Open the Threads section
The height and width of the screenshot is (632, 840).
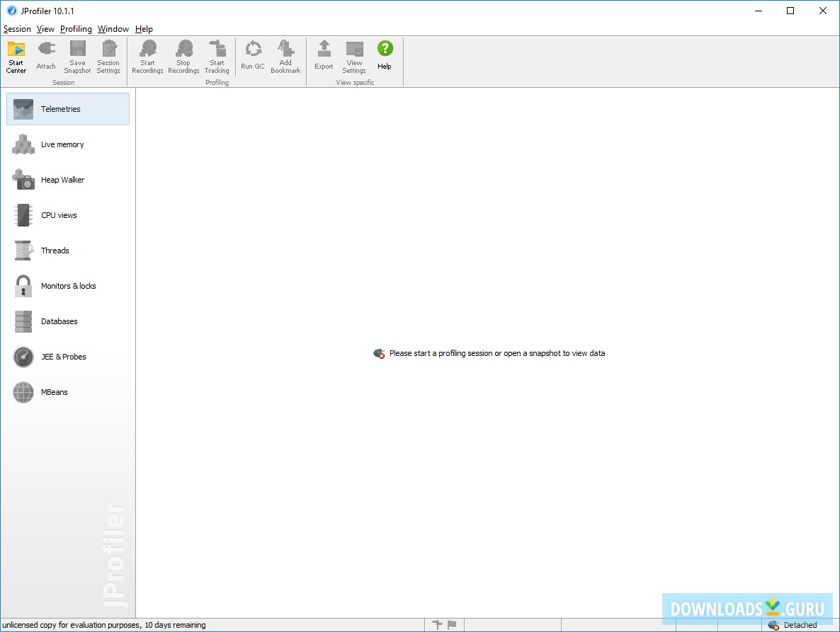[x=68, y=251]
